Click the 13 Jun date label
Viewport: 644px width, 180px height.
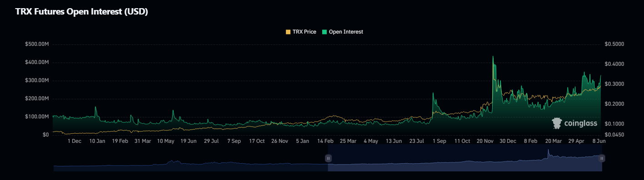tap(394, 141)
